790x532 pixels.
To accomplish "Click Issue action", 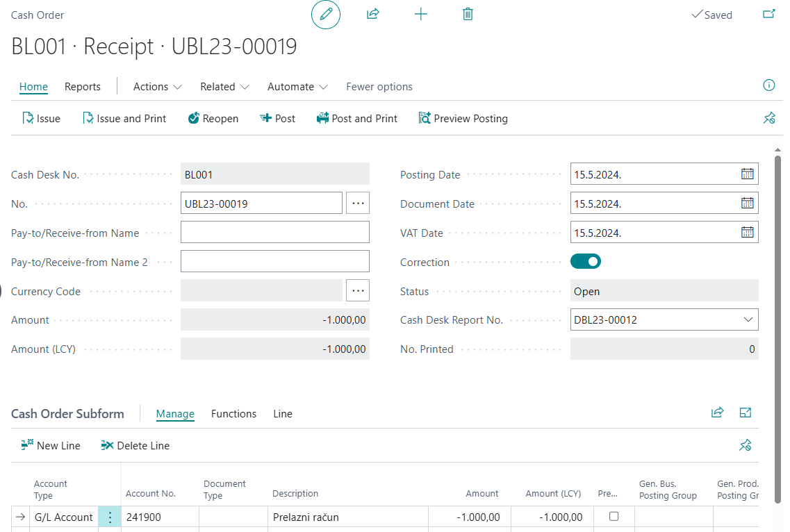I will [x=41, y=118].
